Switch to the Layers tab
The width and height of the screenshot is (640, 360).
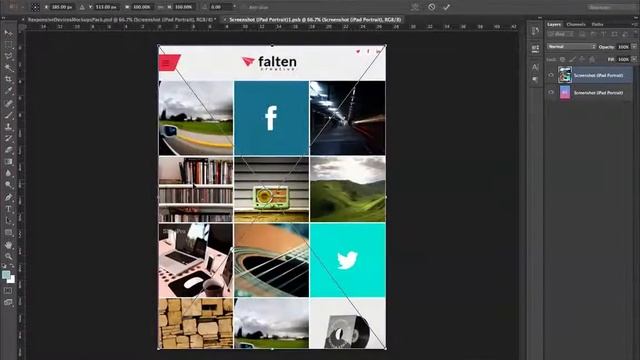point(554,24)
